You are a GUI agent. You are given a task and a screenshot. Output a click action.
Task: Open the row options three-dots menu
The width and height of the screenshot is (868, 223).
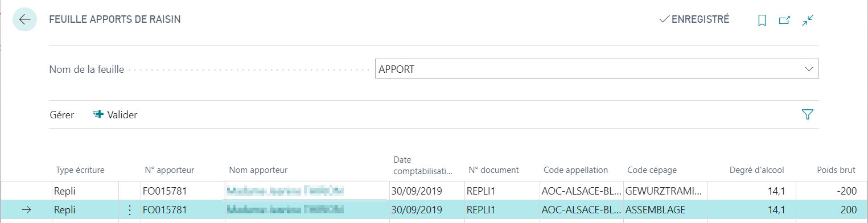click(129, 210)
